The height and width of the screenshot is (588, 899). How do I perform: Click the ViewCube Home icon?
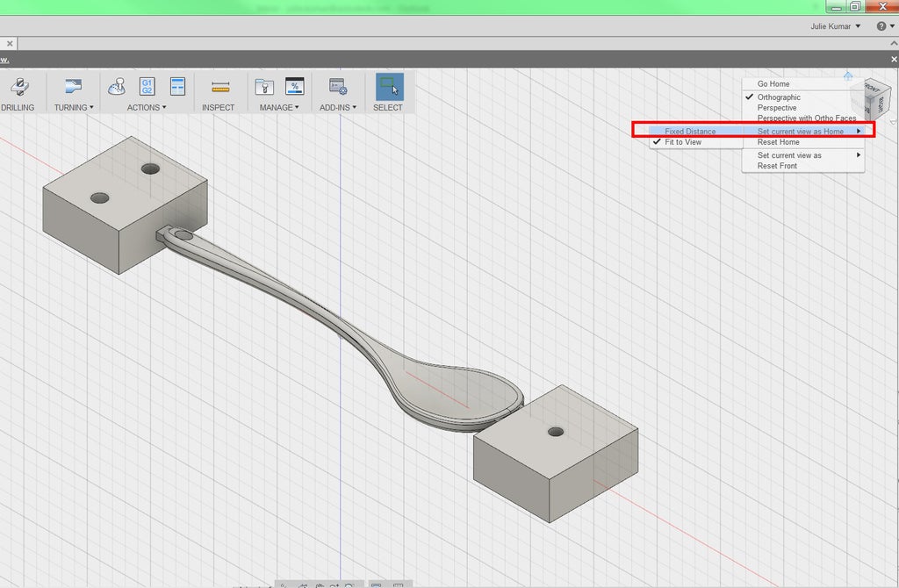coord(848,75)
